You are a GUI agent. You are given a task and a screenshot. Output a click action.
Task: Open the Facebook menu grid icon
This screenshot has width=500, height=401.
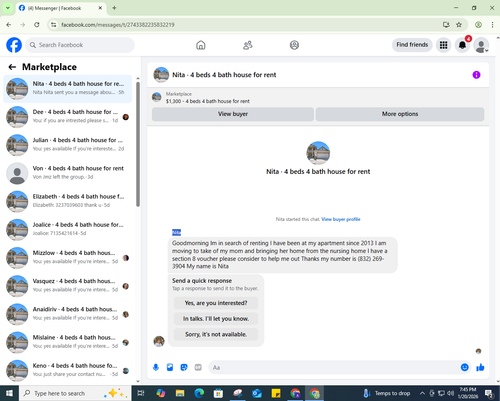[x=443, y=45]
